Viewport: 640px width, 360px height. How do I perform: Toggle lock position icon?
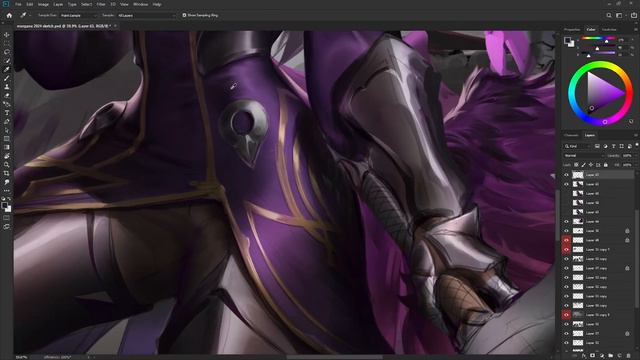[x=591, y=165]
